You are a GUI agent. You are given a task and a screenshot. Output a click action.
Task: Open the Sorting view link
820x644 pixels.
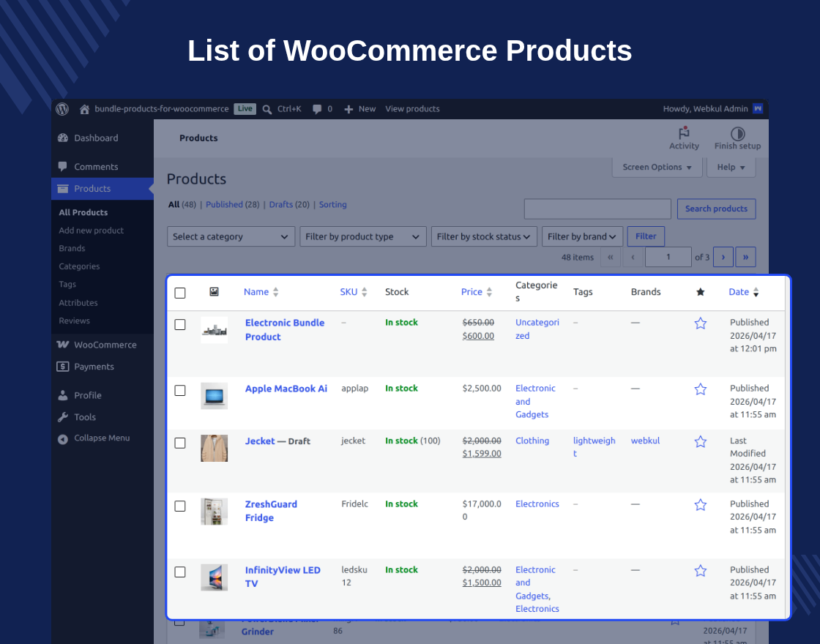click(332, 204)
